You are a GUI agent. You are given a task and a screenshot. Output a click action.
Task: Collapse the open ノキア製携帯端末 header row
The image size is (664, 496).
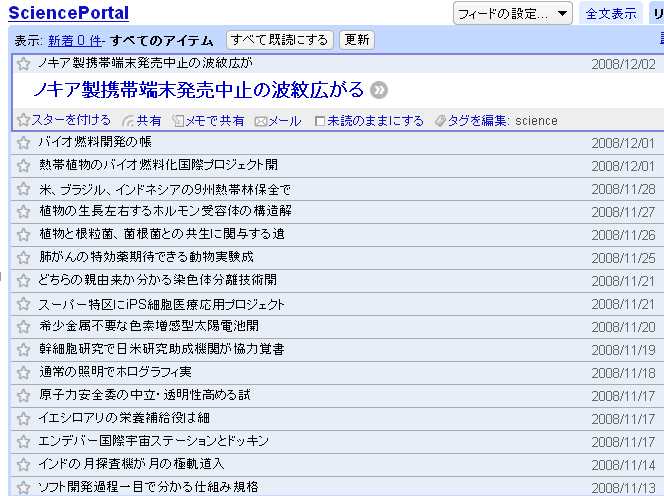point(337,64)
